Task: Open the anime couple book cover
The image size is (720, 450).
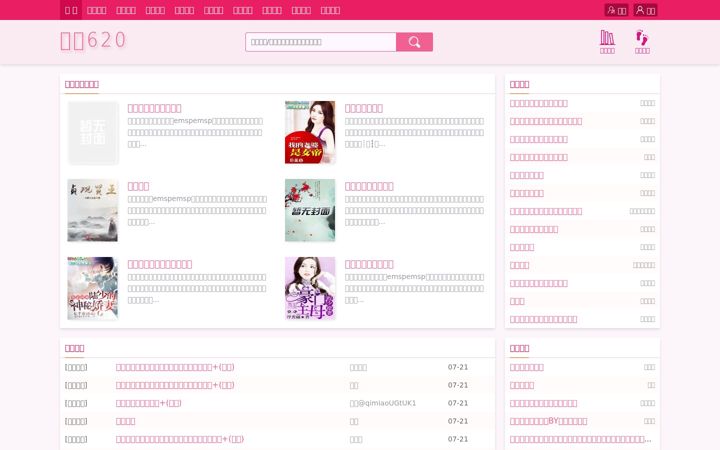Action: tap(93, 288)
